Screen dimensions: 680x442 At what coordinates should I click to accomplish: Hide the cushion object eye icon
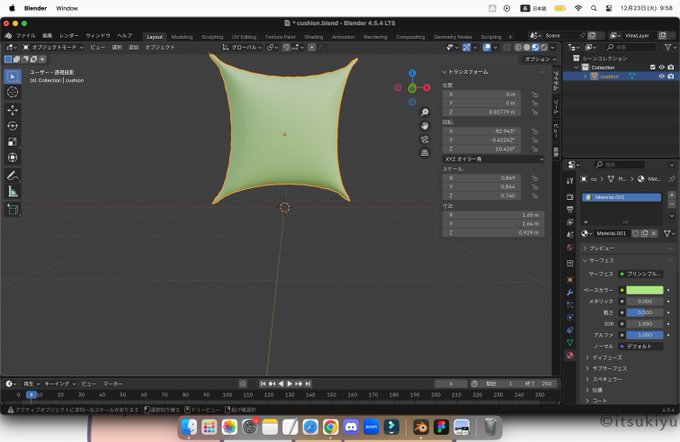662,76
